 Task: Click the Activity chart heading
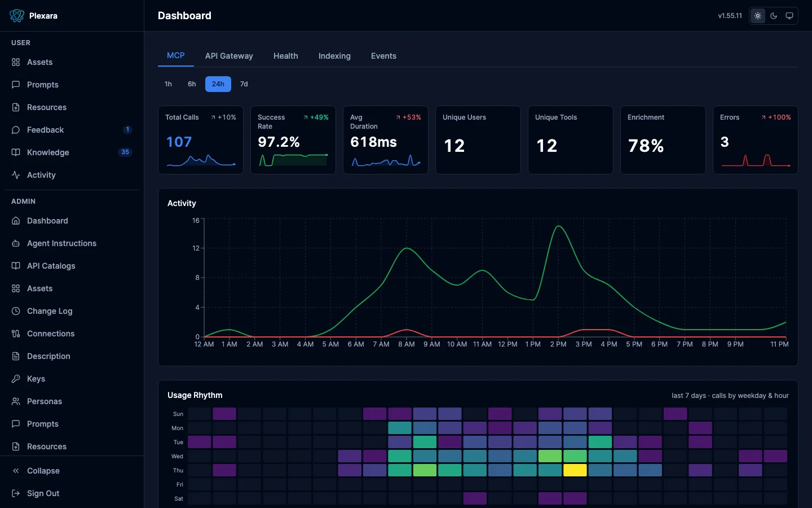coord(182,203)
